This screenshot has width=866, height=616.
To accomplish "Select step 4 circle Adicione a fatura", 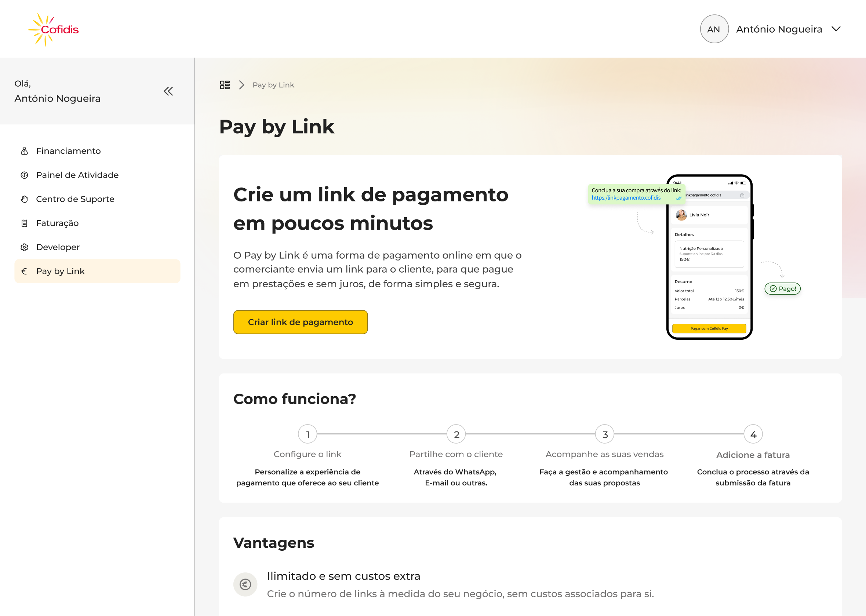I will tap(753, 434).
